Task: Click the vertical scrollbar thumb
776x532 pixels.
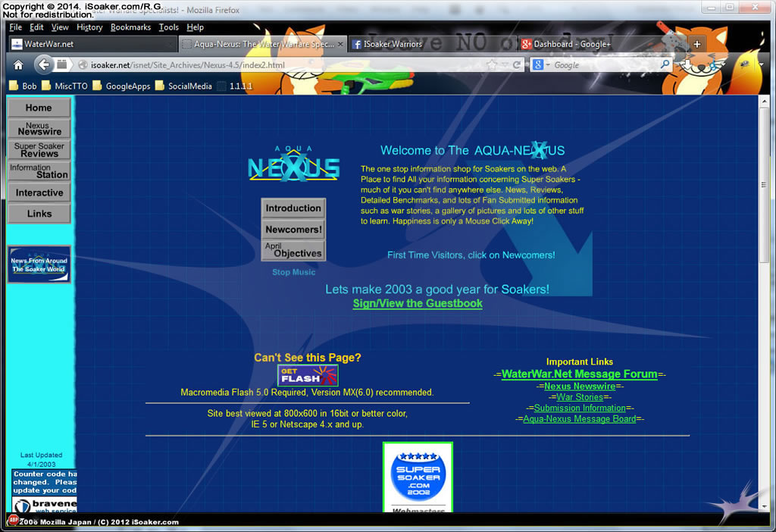Action: click(764, 185)
